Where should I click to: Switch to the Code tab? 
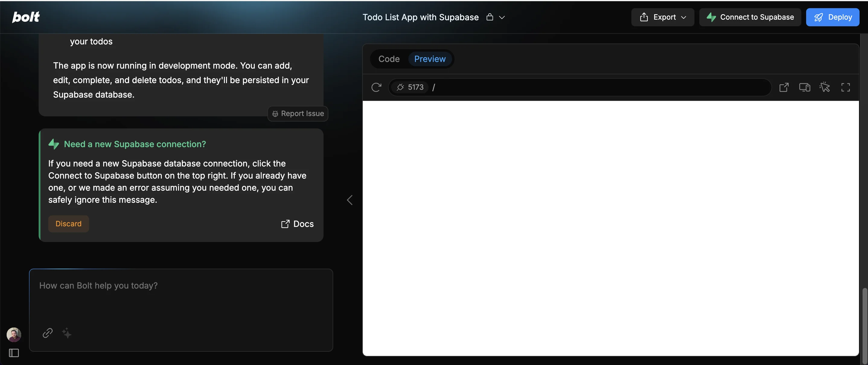[389, 59]
